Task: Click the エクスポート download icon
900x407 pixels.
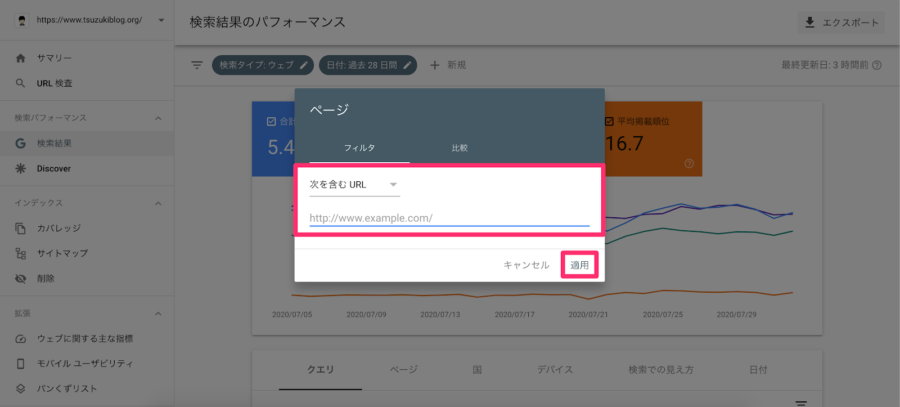Action: tap(810, 22)
